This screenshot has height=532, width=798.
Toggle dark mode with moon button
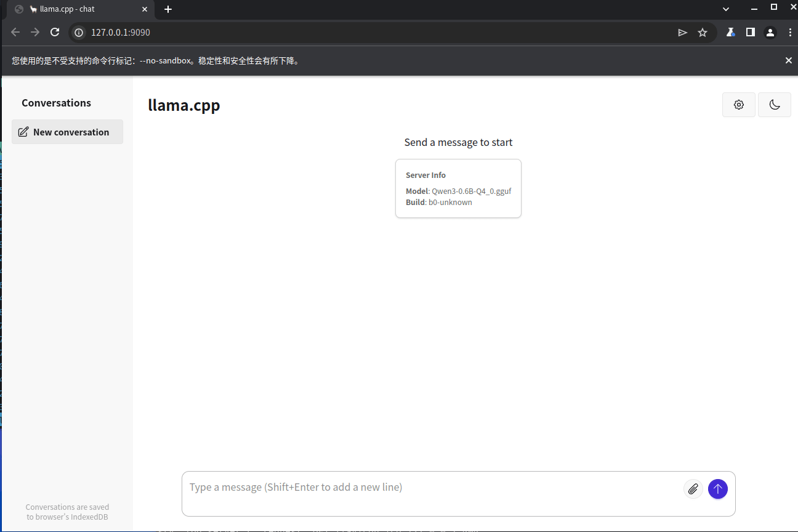tap(774, 105)
